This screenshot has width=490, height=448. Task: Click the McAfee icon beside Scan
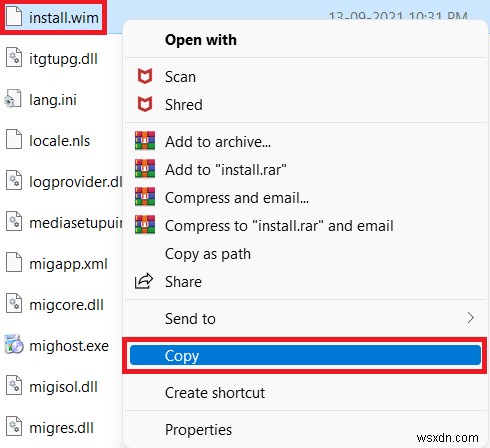pos(145,76)
